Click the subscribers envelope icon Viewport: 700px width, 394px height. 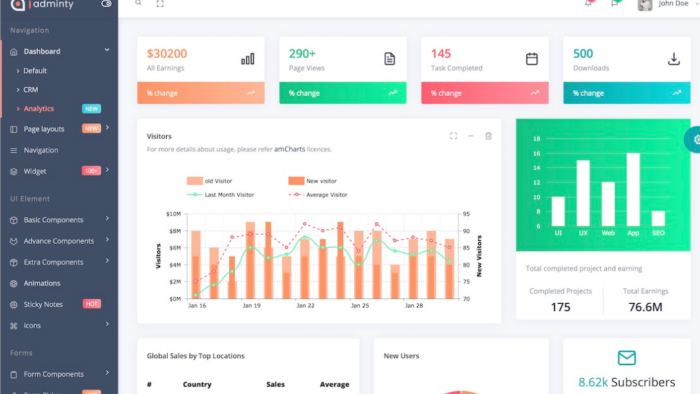coord(627,358)
